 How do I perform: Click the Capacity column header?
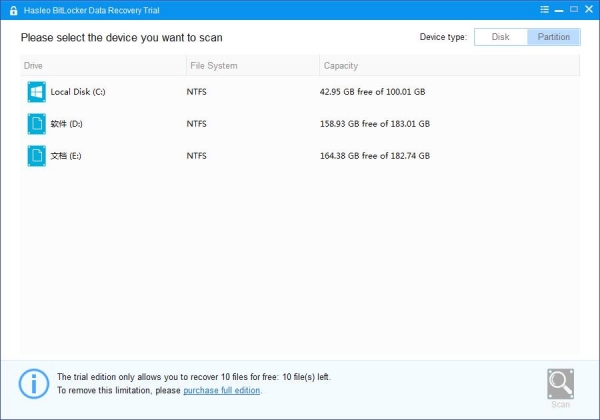click(x=450, y=65)
